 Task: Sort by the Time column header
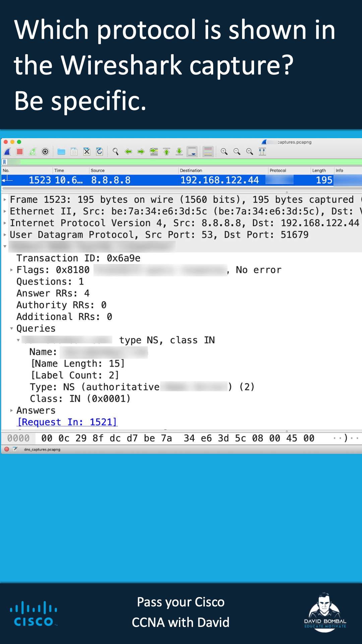click(x=71, y=170)
